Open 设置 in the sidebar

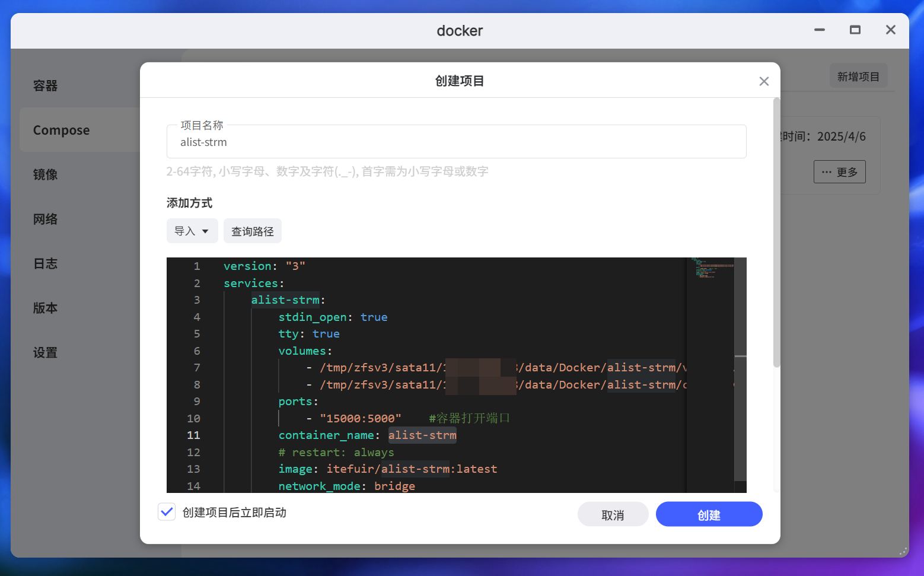[x=46, y=352]
